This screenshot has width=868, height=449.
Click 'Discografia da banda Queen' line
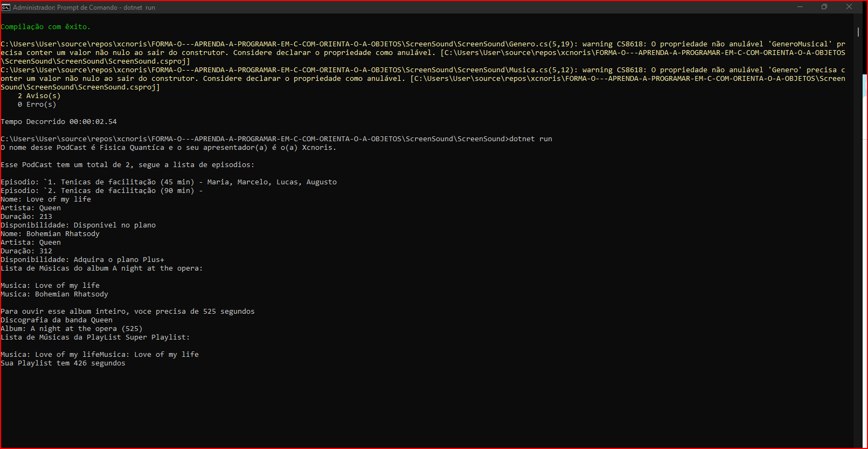[57, 320]
